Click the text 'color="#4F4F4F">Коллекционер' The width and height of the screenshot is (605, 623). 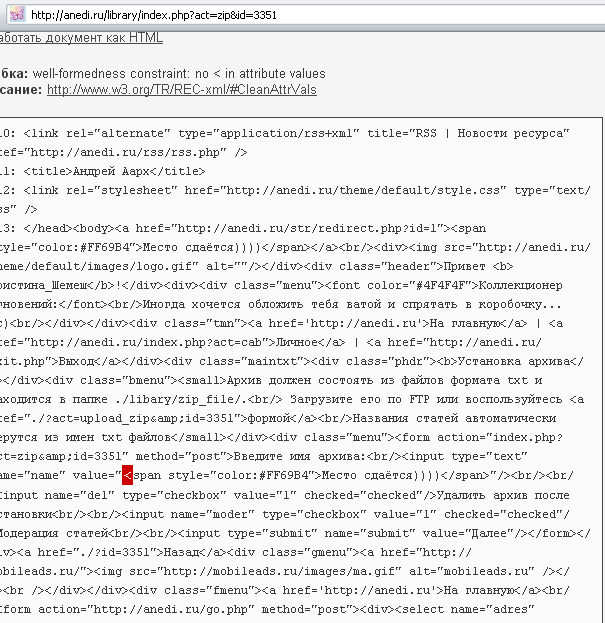click(x=464, y=285)
